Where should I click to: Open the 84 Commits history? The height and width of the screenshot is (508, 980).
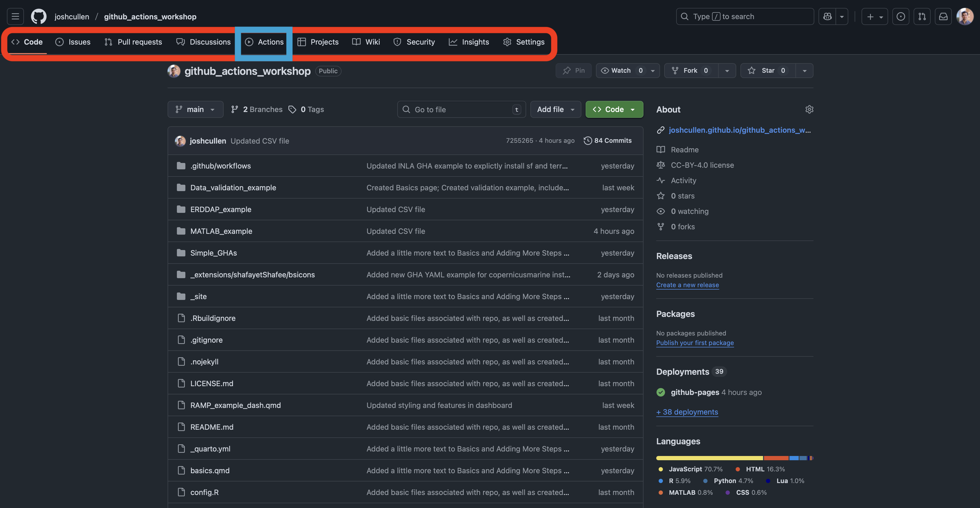pos(608,141)
